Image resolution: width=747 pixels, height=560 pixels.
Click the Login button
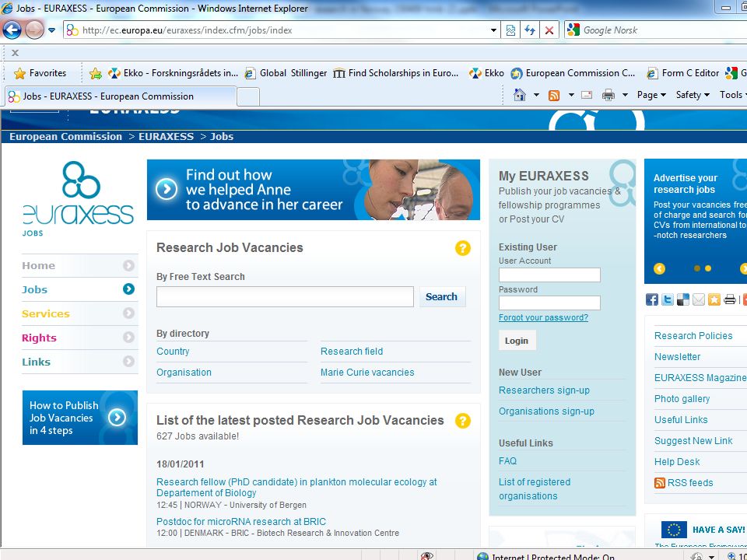(x=517, y=341)
